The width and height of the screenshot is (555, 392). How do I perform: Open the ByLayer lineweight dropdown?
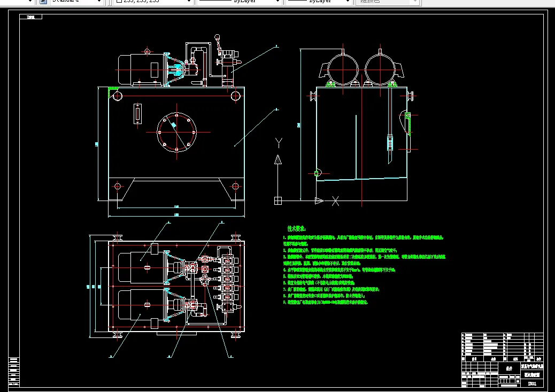click(x=348, y=2)
